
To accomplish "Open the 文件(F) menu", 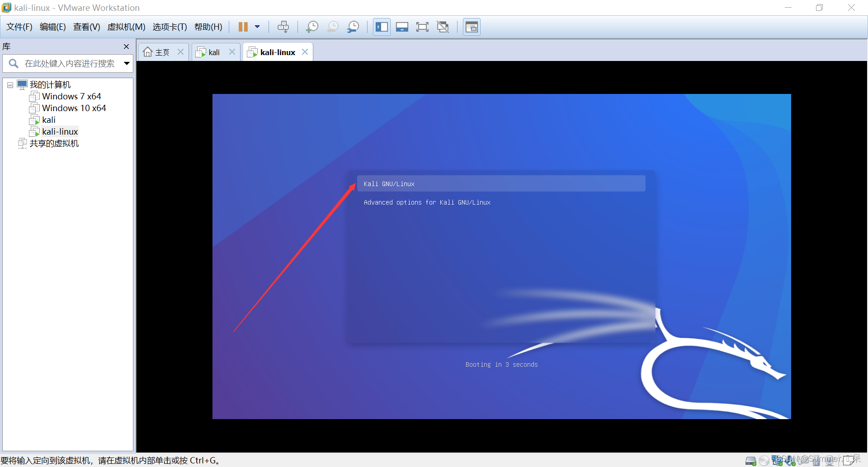I will tap(19, 27).
